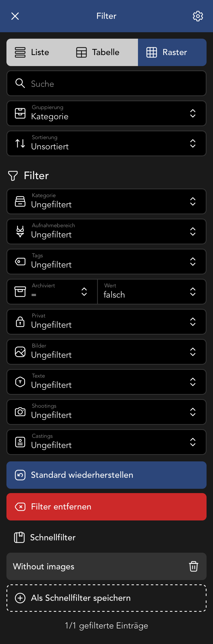Click the Privat lock icon
This screenshot has width=213, height=644.
pos(20,322)
